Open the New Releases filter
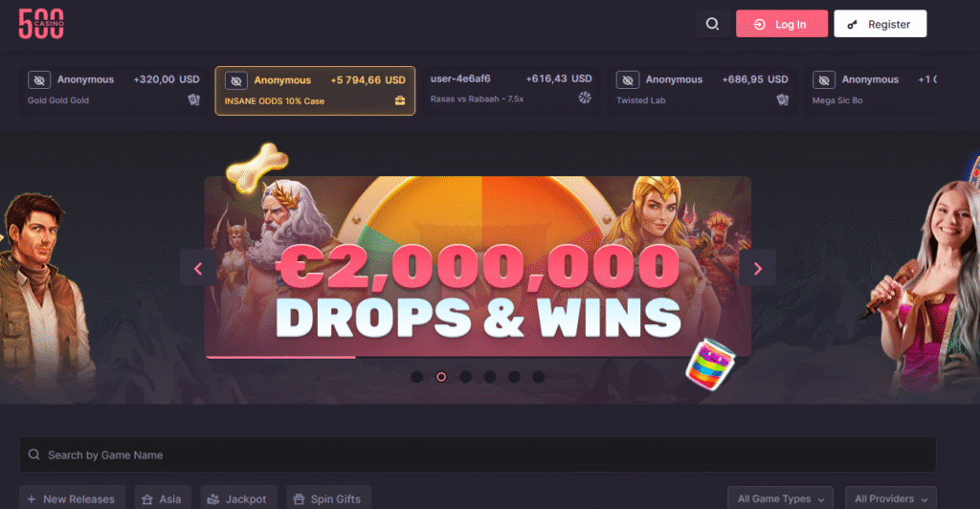 coord(72,498)
